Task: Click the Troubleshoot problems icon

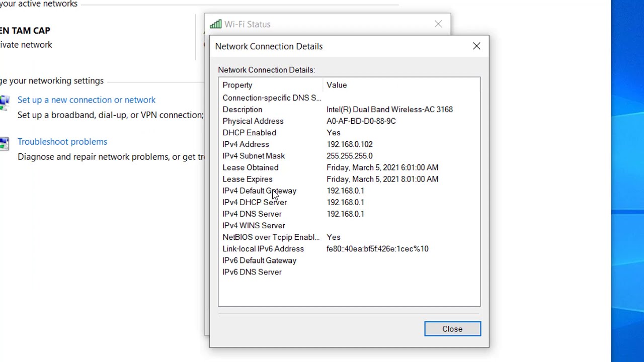Action: [x=4, y=144]
